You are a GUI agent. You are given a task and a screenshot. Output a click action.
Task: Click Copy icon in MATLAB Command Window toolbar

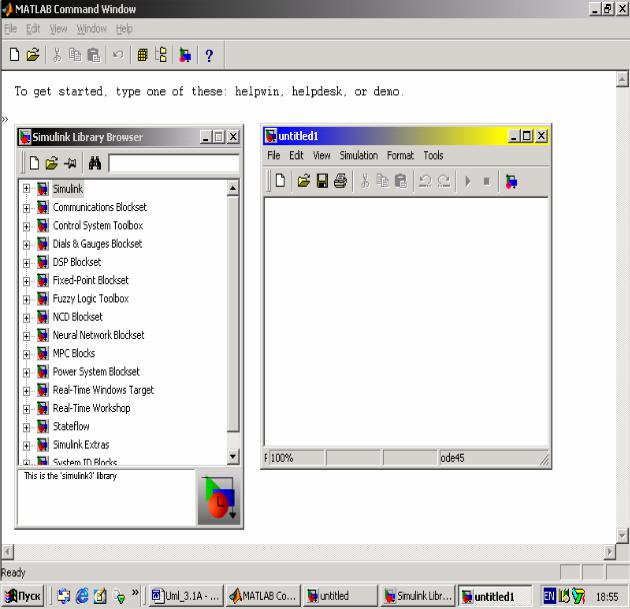click(x=75, y=55)
